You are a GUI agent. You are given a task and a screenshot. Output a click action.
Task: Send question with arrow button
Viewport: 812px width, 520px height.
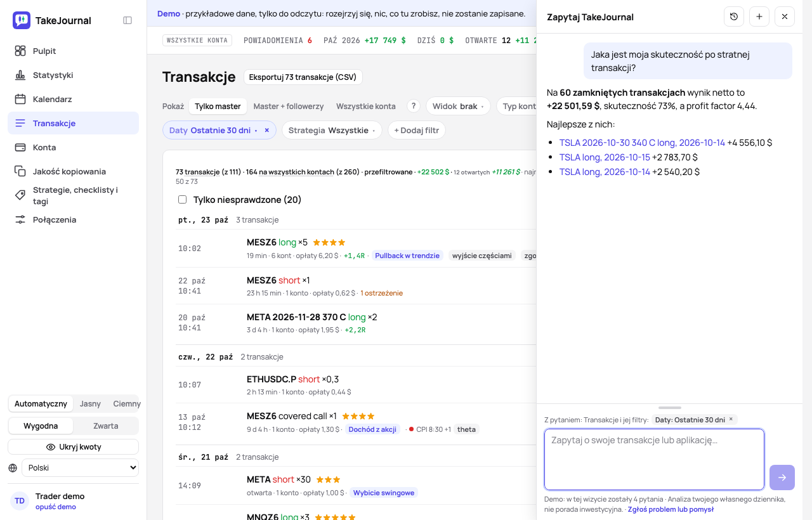point(782,478)
